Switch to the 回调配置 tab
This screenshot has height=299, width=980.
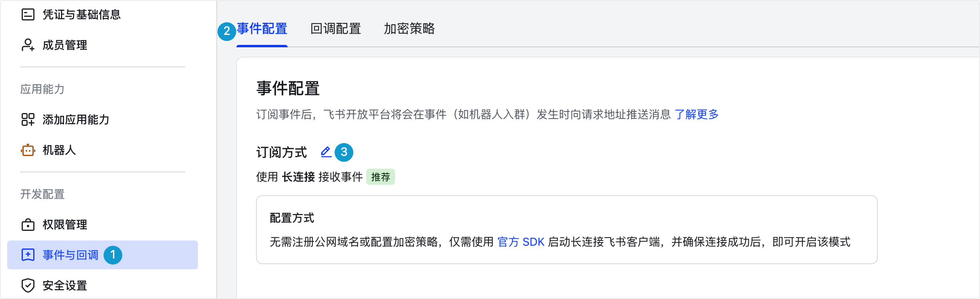coord(336,29)
